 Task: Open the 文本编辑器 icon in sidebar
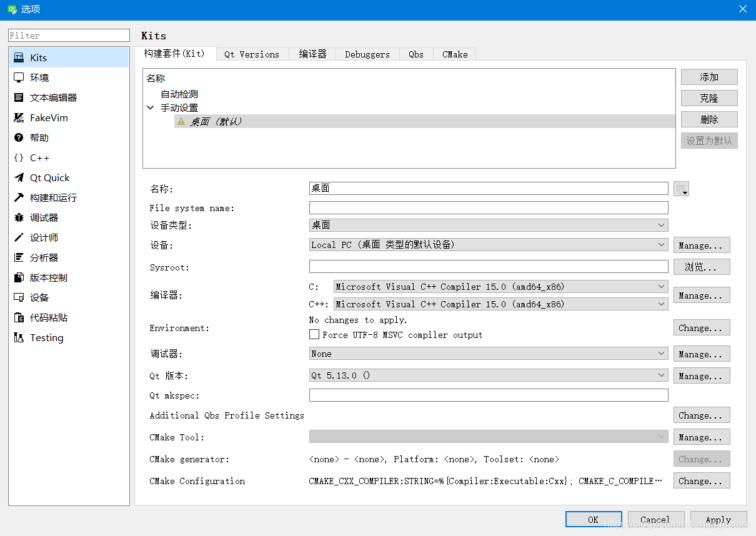(x=19, y=97)
